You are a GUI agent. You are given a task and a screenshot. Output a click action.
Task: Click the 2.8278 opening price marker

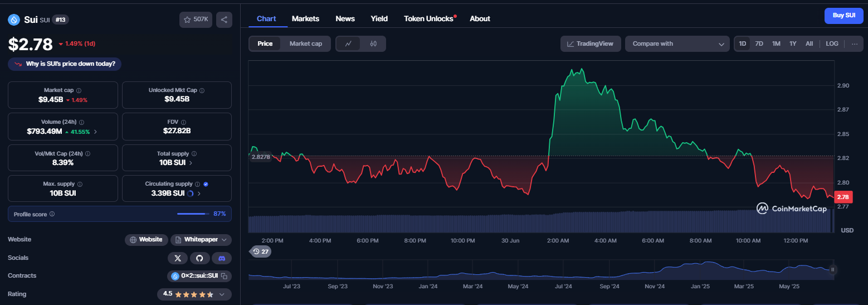pos(261,157)
